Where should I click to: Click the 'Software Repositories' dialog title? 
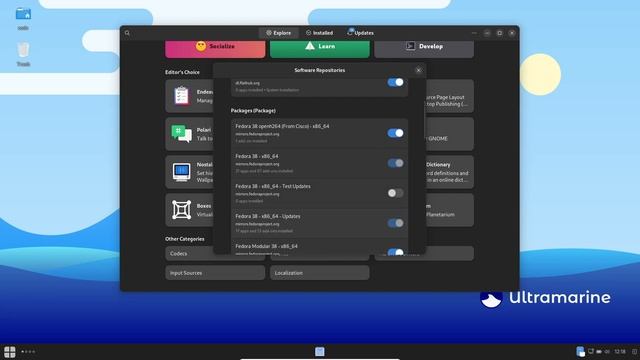(320, 70)
